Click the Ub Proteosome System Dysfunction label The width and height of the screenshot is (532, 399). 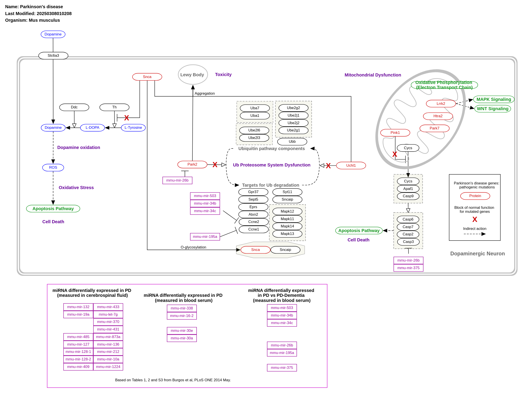click(x=272, y=165)
